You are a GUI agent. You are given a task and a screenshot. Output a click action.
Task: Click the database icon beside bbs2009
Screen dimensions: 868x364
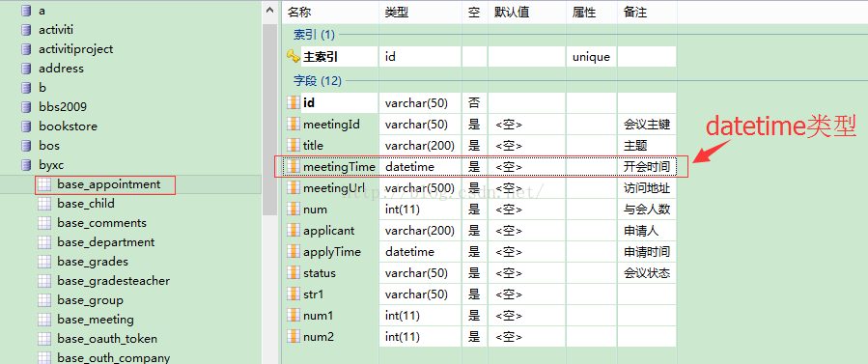coord(25,107)
